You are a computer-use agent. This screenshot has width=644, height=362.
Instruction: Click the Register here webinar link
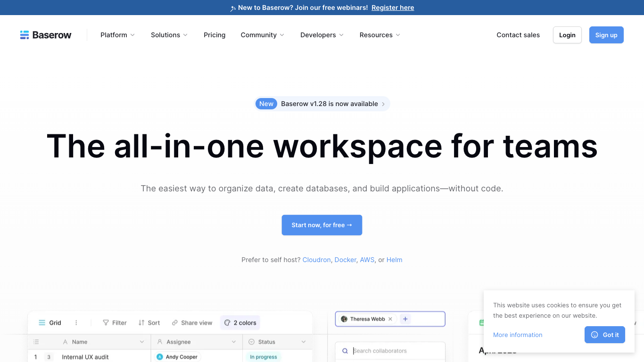coord(393,8)
